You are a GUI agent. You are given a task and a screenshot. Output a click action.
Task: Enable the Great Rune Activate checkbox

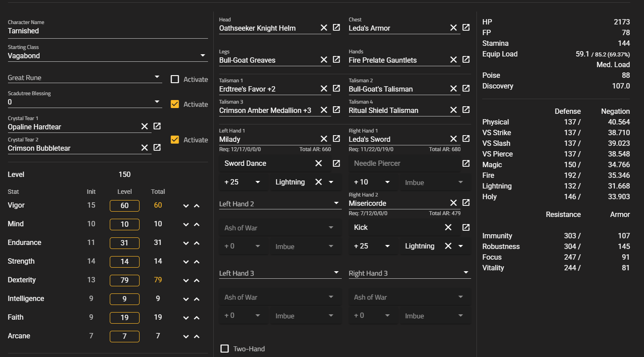coord(175,79)
